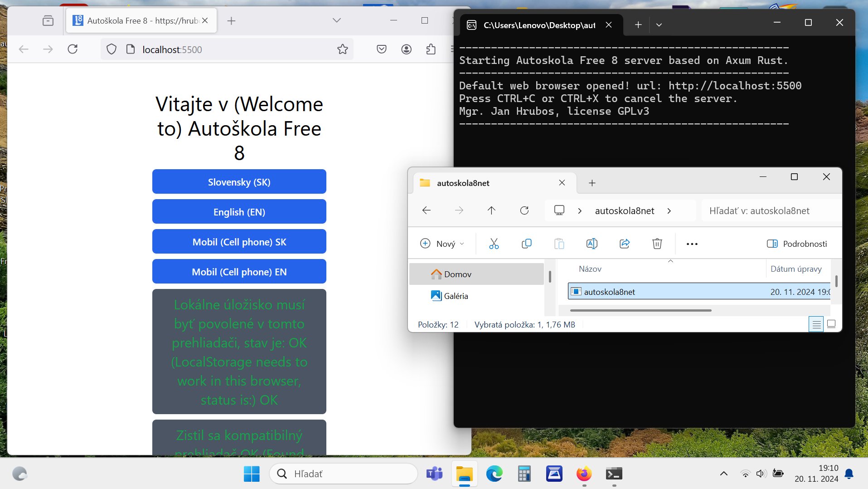Click the Slovensky (SK) button
The image size is (868, 489).
(239, 181)
